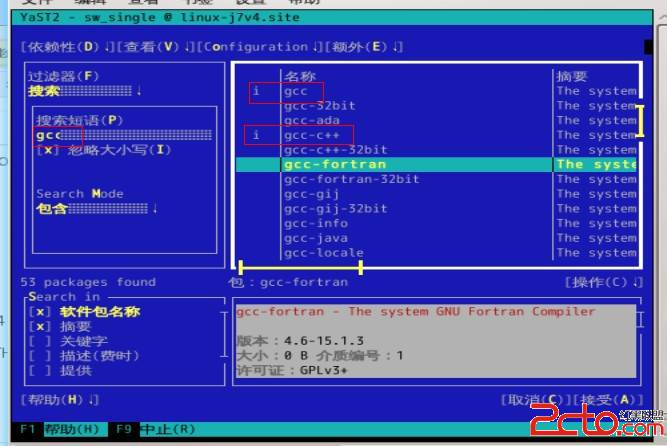Screen dimensions: 667x446
Task: Click the F1 帮助(H) function key
Action: point(60,429)
